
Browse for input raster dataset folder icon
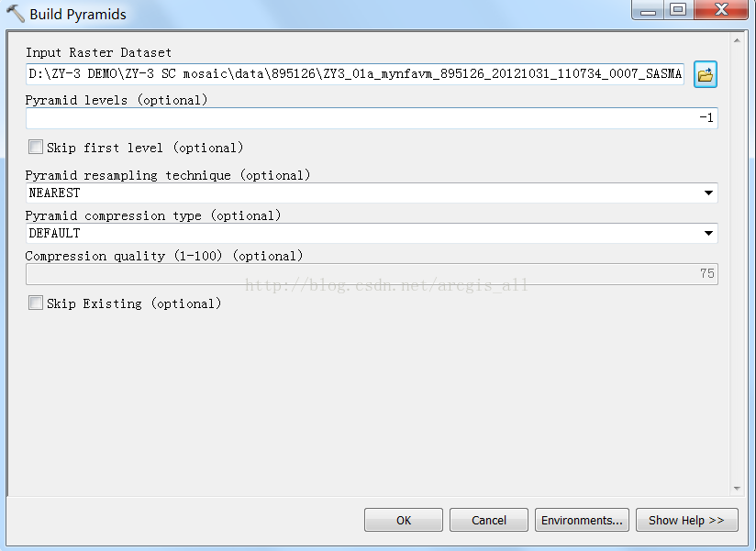click(706, 74)
